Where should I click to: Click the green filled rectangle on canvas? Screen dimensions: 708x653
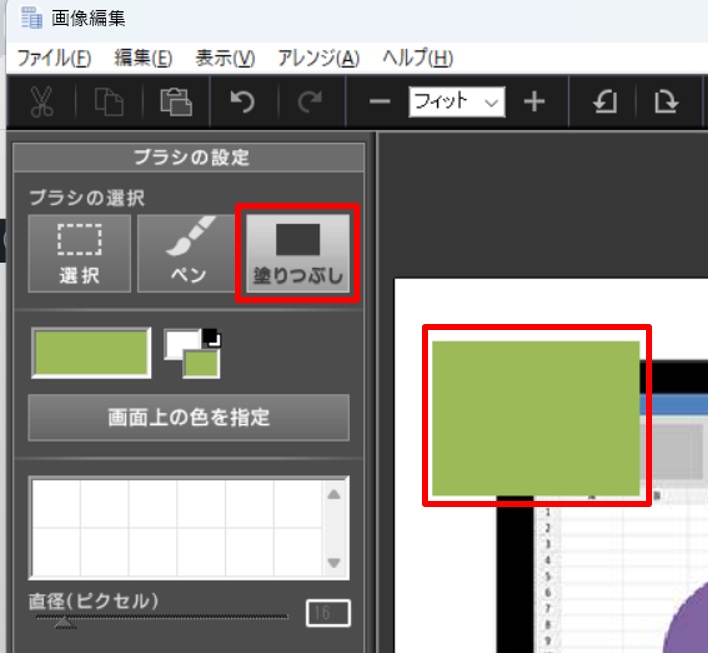pyautogui.click(x=536, y=418)
